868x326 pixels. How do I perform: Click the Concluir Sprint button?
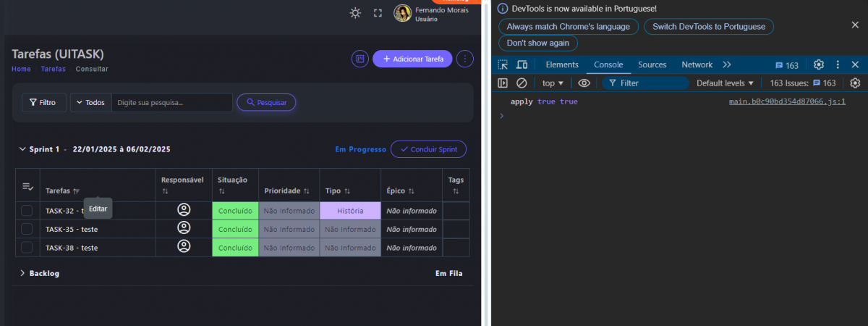(x=428, y=149)
